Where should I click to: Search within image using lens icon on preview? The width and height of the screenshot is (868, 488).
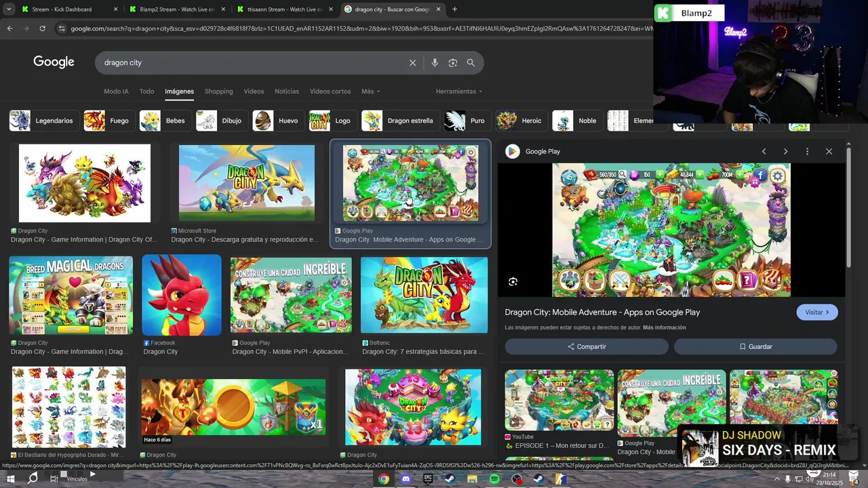click(513, 282)
